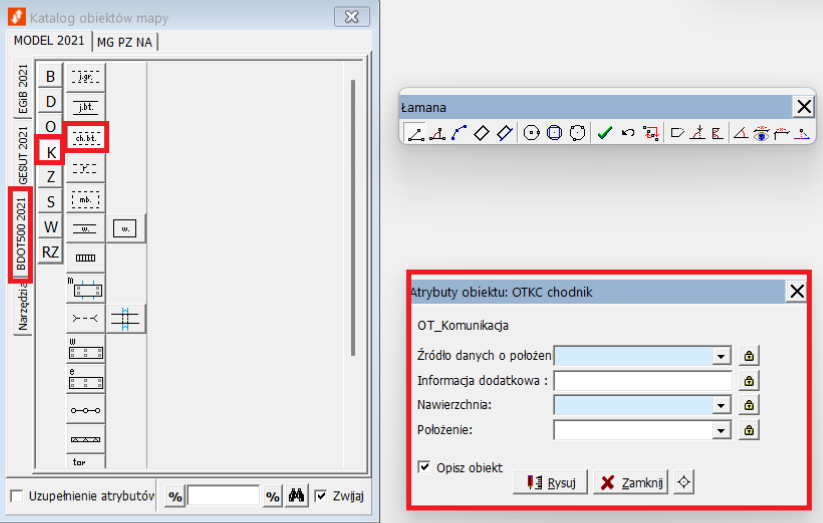Expand the Nawierzchnia dropdown list

pos(719,405)
